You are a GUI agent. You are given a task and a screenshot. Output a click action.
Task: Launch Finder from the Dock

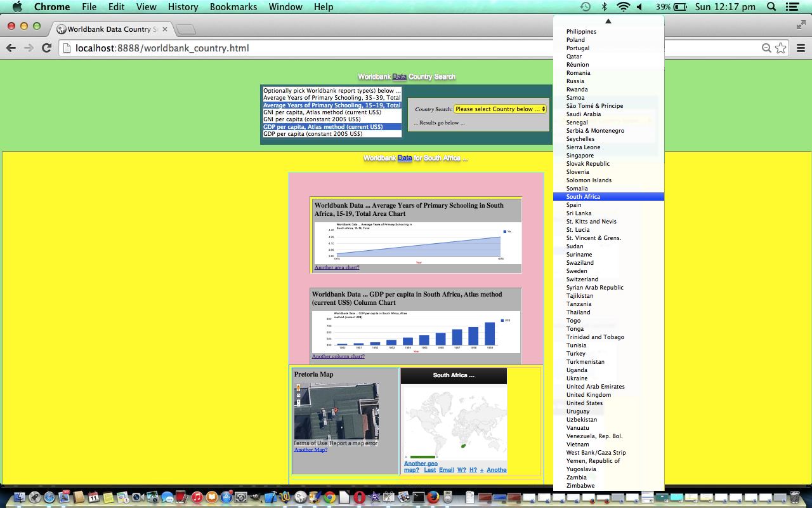[19, 498]
